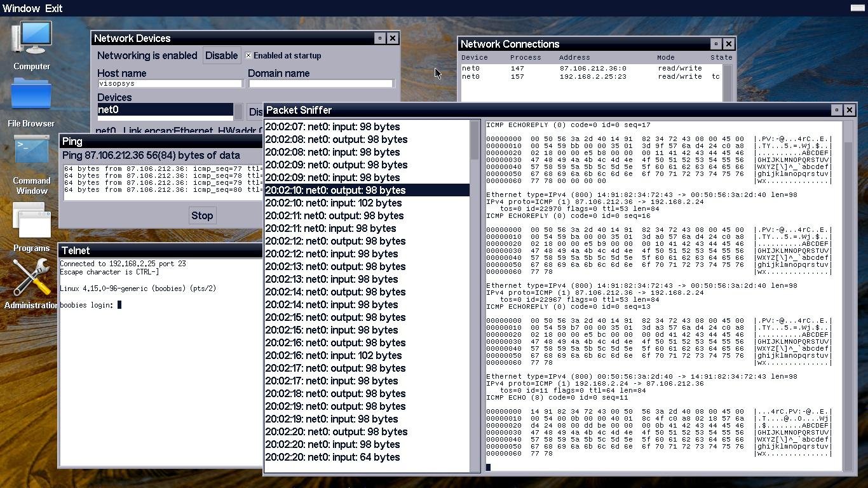Click the packet list scrollbar thumb
The width and height of the screenshot is (868, 488).
[475, 140]
